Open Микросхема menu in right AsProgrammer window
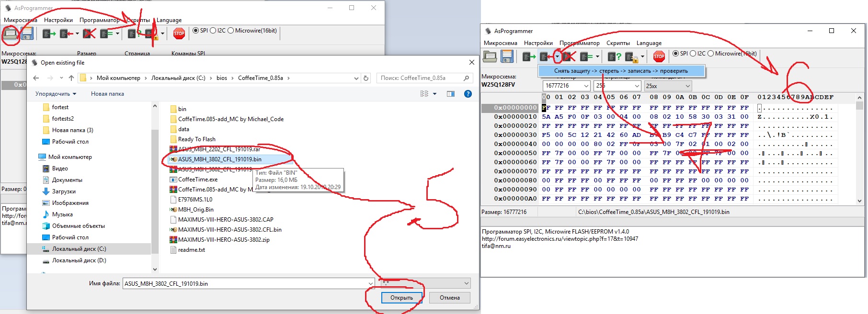Viewport: 868px width, 314px height. 501,43
